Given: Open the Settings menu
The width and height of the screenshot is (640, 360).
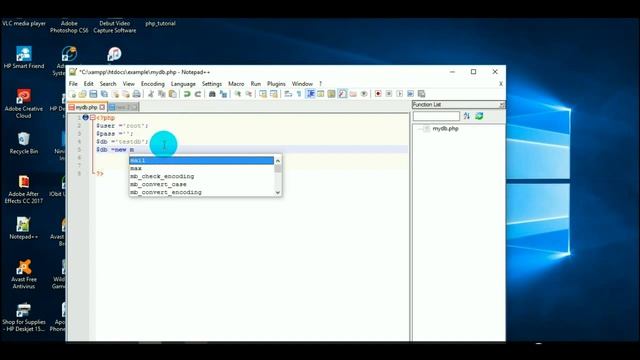Looking at the screenshot, I should [x=212, y=84].
